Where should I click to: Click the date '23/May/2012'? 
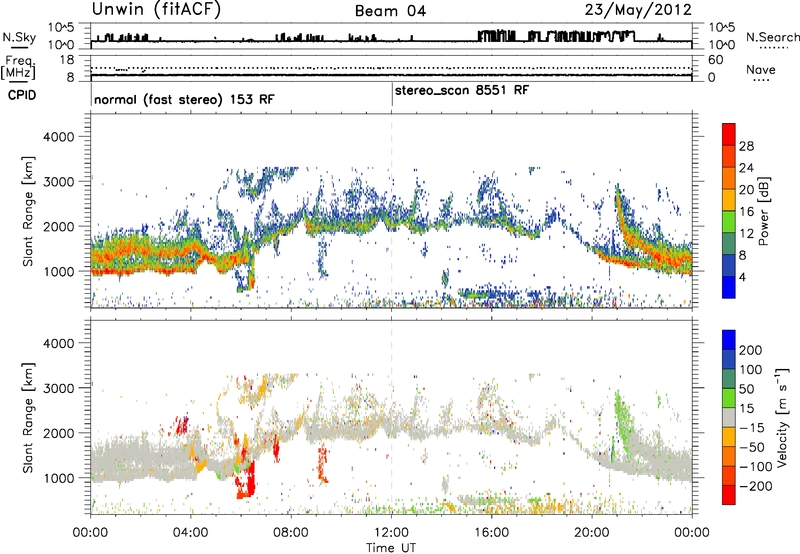(638, 10)
